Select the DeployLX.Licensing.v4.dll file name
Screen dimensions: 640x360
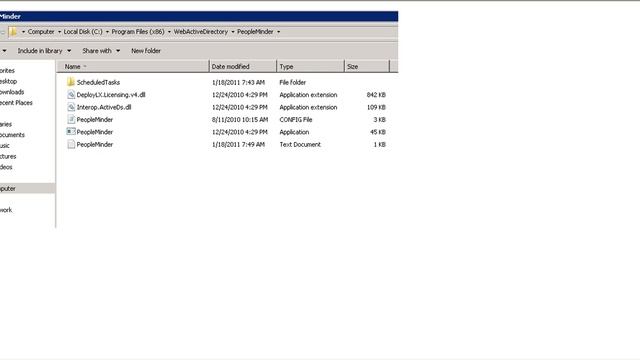(111, 95)
